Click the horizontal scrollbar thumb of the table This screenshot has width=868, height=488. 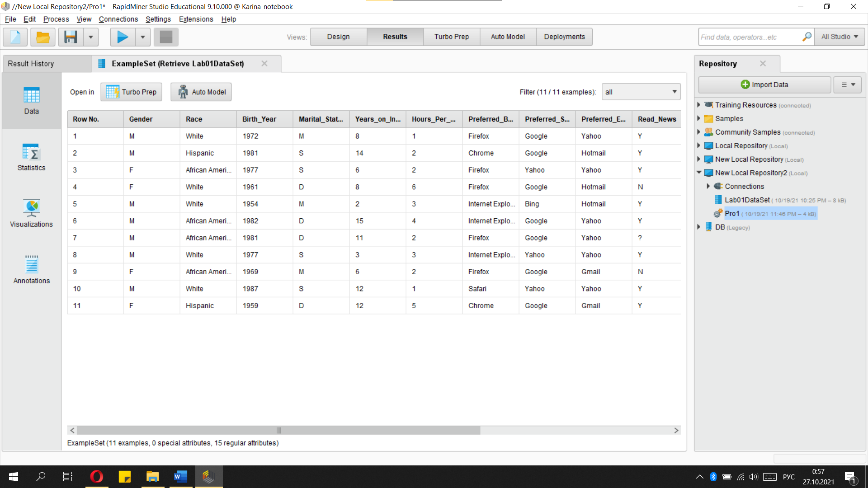pyautogui.click(x=278, y=431)
